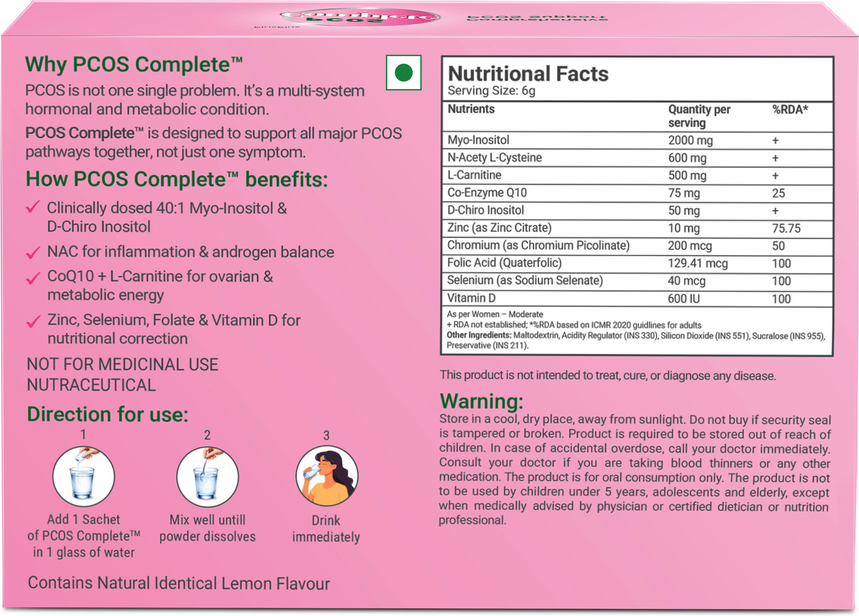Click the 'Quantity per serving' column header
The height and width of the screenshot is (616, 859).
pyautogui.click(x=699, y=116)
